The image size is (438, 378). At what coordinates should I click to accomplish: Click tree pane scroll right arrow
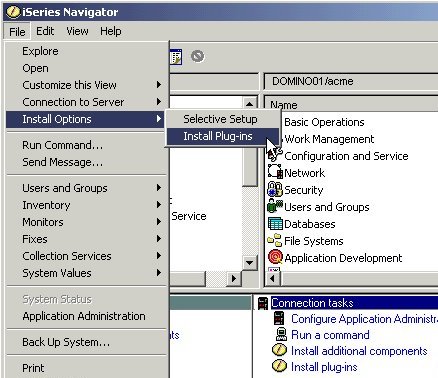[x=234, y=278]
